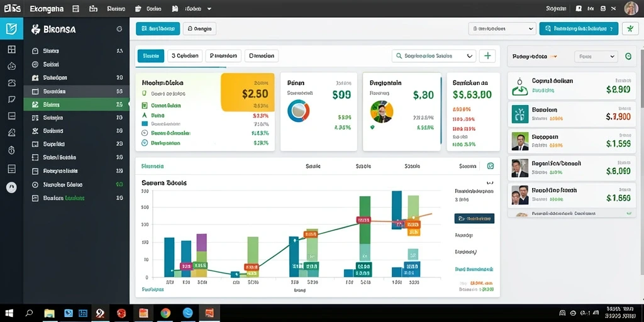Click the green plus button beside search dropdown
Viewport: 644px width, 322px height.
(487, 56)
